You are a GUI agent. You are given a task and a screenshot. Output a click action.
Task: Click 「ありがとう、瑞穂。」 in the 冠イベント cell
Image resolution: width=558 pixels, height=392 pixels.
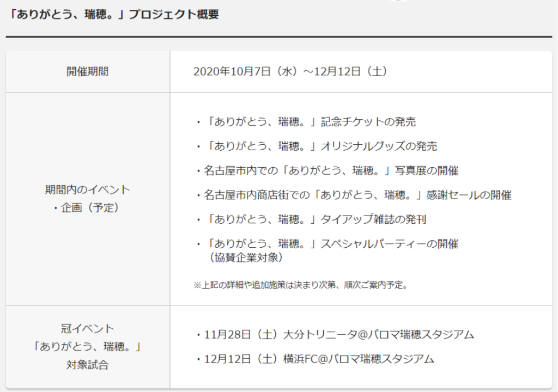tap(87, 347)
